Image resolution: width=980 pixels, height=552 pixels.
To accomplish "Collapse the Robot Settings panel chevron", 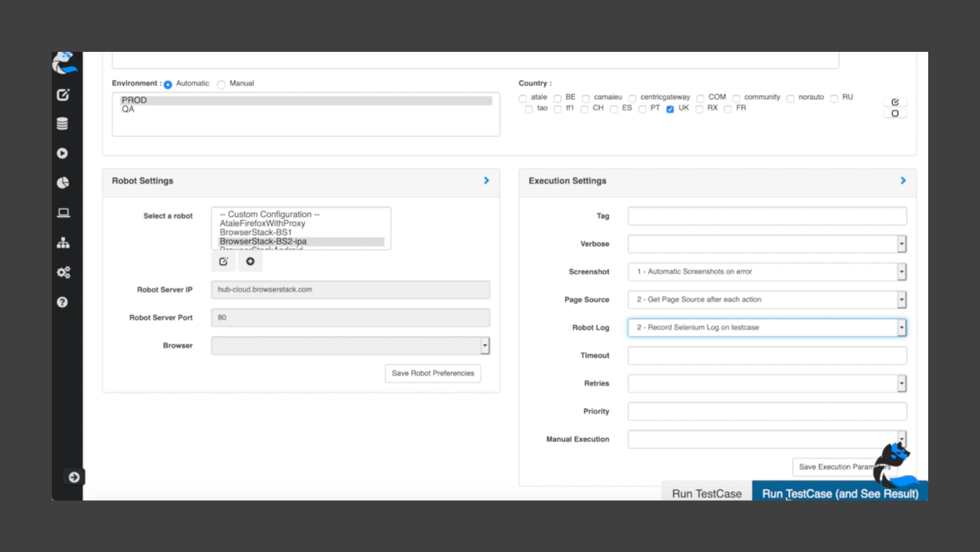I will pyautogui.click(x=486, y=181).
